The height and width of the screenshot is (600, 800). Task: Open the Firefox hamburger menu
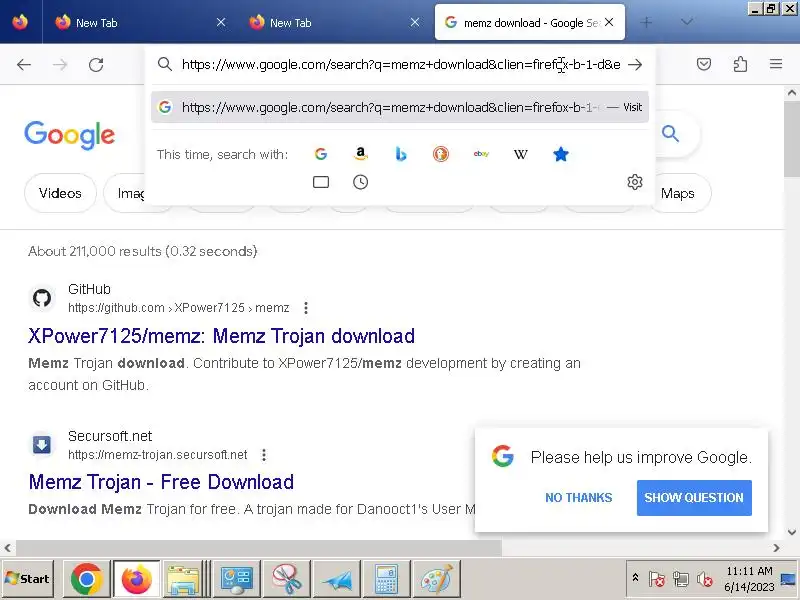(776, 64)
